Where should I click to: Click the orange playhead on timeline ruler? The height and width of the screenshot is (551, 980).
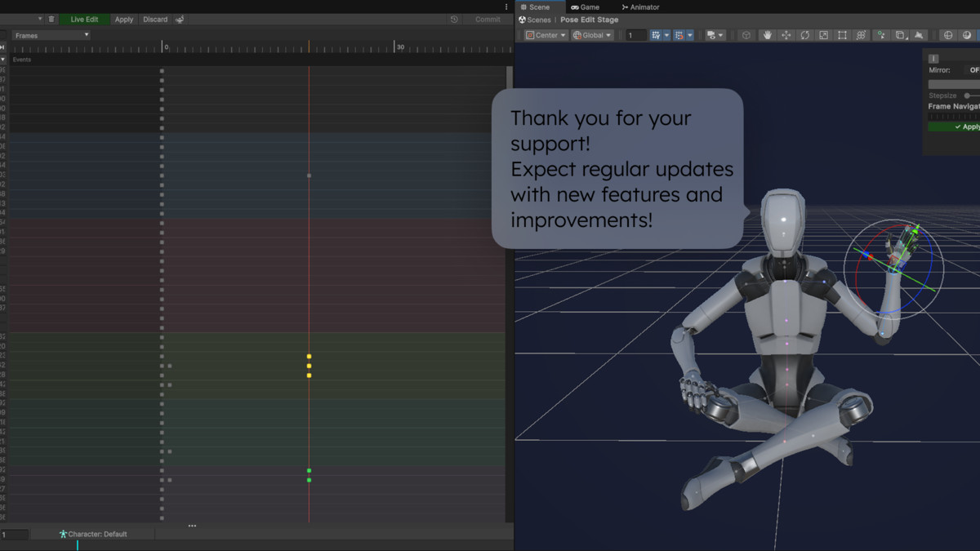coord(309,47)
